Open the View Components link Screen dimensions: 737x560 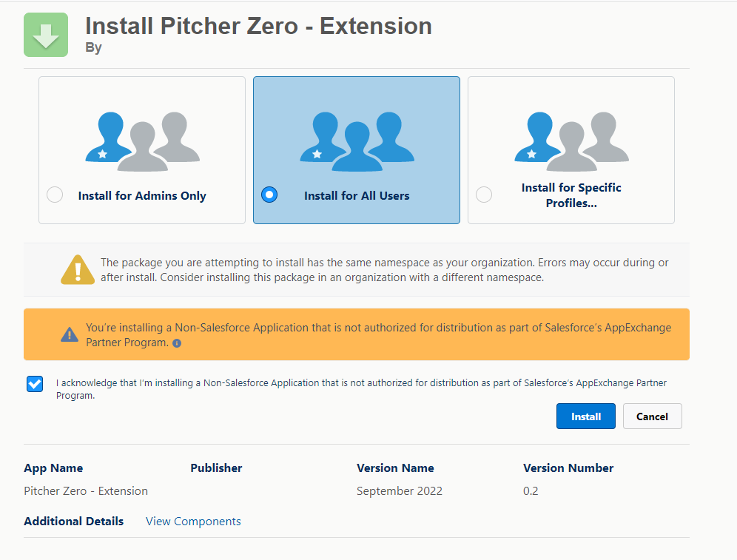click(x=193, y=521)
